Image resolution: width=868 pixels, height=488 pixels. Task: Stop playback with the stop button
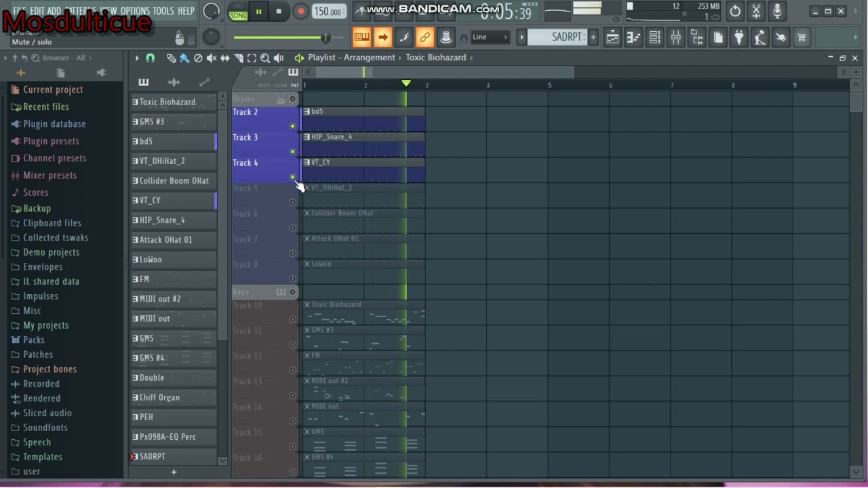click(279, 12)
